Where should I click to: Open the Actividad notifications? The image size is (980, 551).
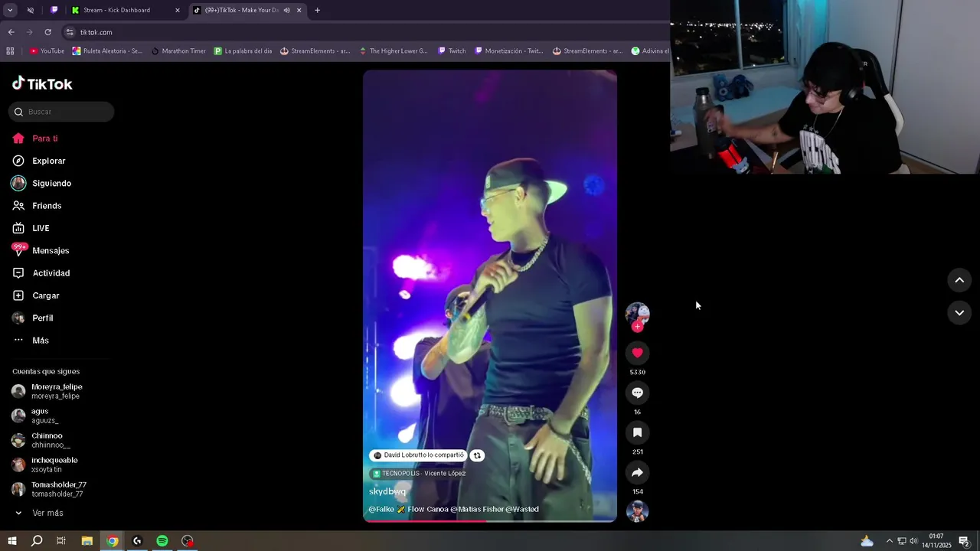click(x=41, y=273)
